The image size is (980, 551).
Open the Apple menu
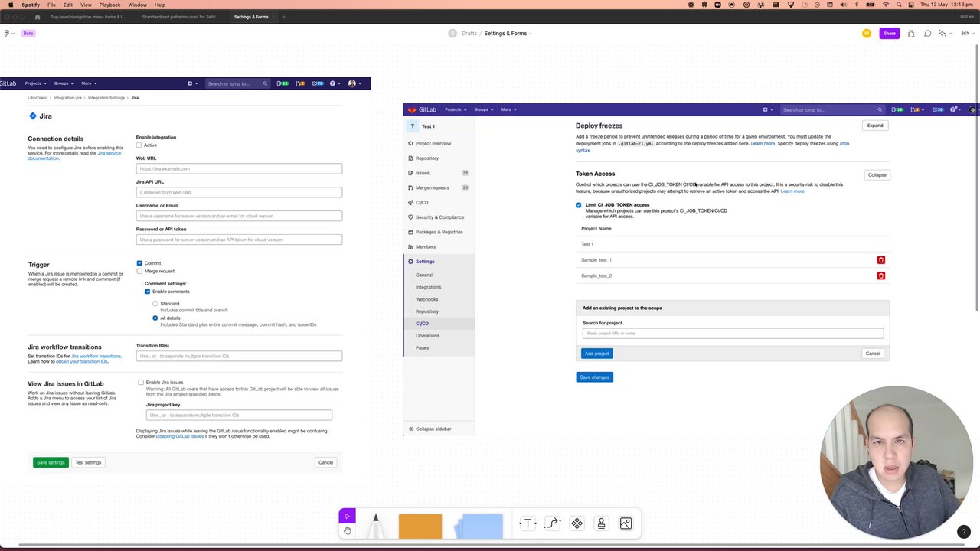[10, 5]
